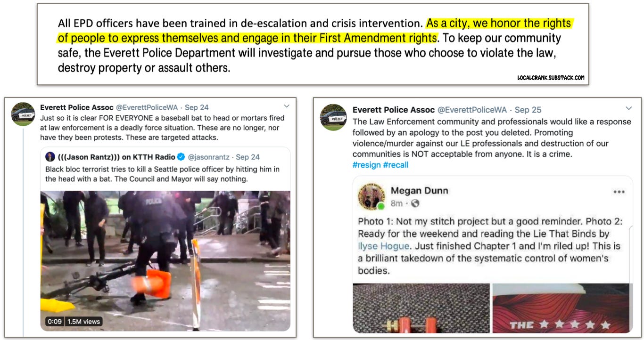Expand the dropdown chevron on the Sep 24 tweet
Screen dimensions: 644x340
pos(286,106)
